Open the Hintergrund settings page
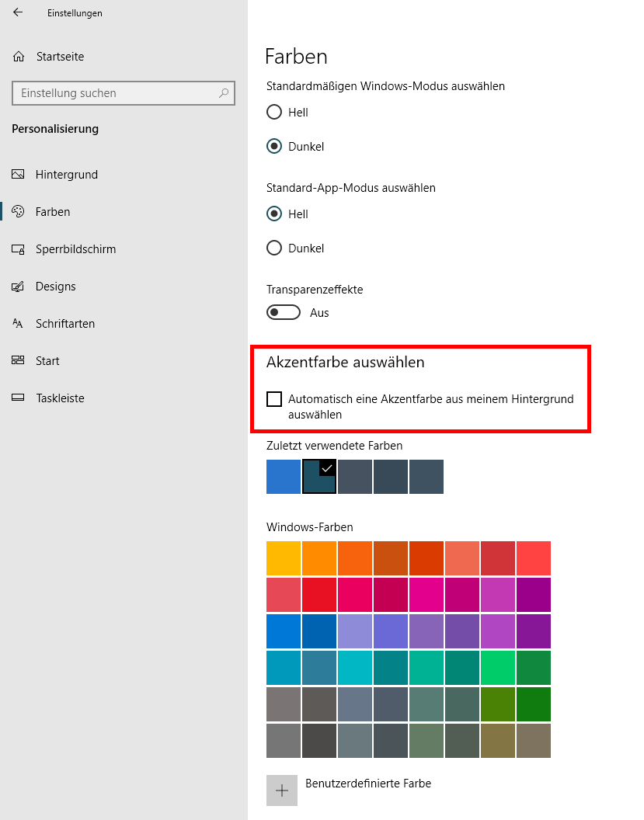Screen dimensions: 644x820 pos(67,175)
